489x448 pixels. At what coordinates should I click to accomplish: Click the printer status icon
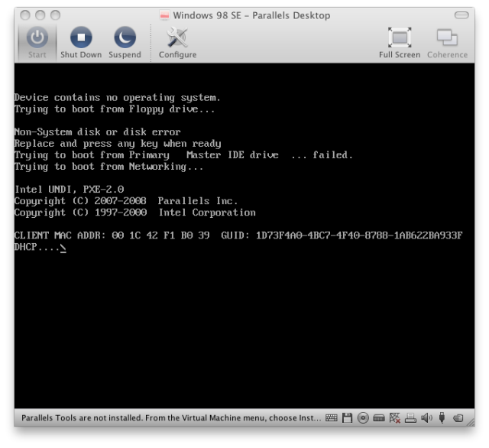click(410, 417)
